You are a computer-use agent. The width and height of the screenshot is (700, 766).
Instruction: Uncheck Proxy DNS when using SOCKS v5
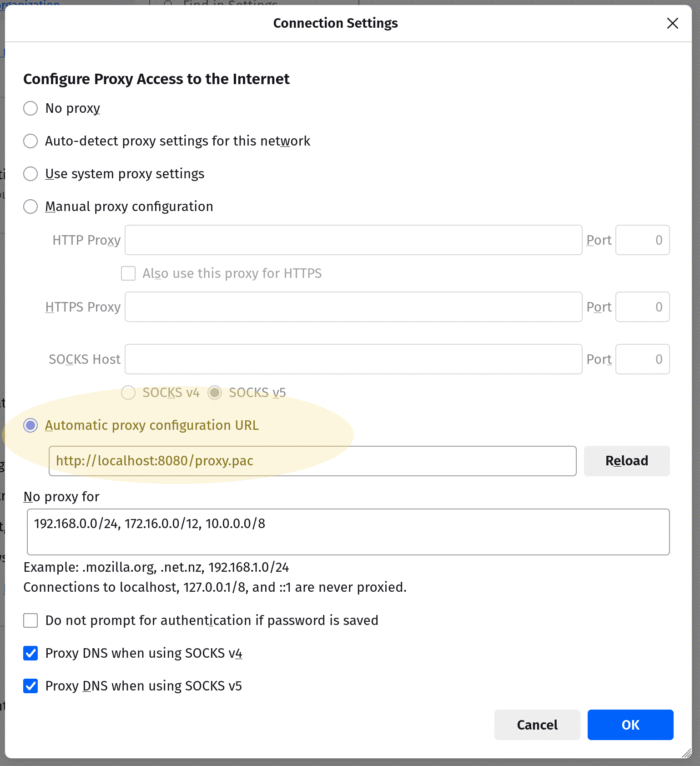pyautogui.click(x=31, y=686)
